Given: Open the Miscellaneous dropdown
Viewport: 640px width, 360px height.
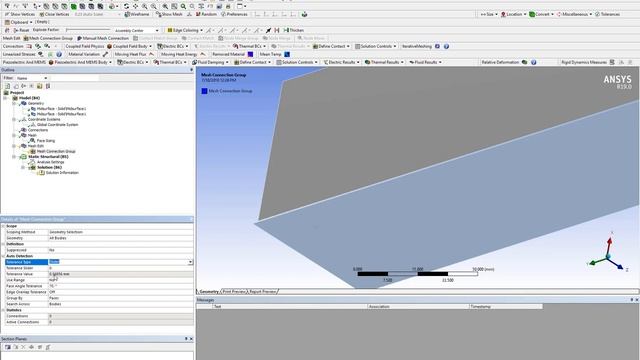Looking at the screenshot, I should point(574,14).
